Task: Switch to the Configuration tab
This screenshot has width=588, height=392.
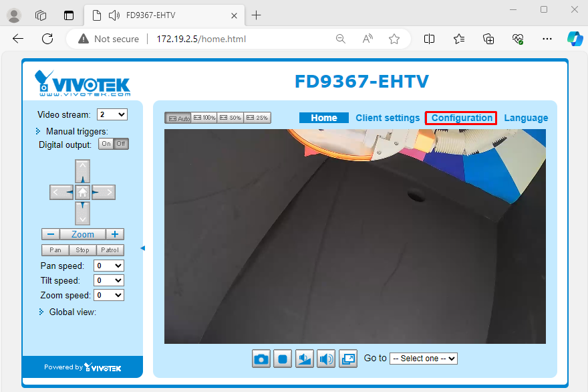Action: (x=460, y=118)
